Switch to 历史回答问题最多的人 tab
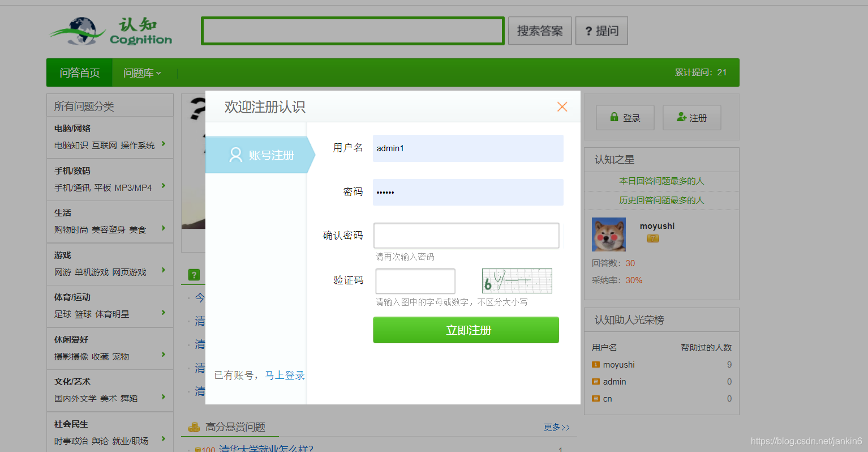868x452 pixels. pyautogui.click(x=661, y=201)
